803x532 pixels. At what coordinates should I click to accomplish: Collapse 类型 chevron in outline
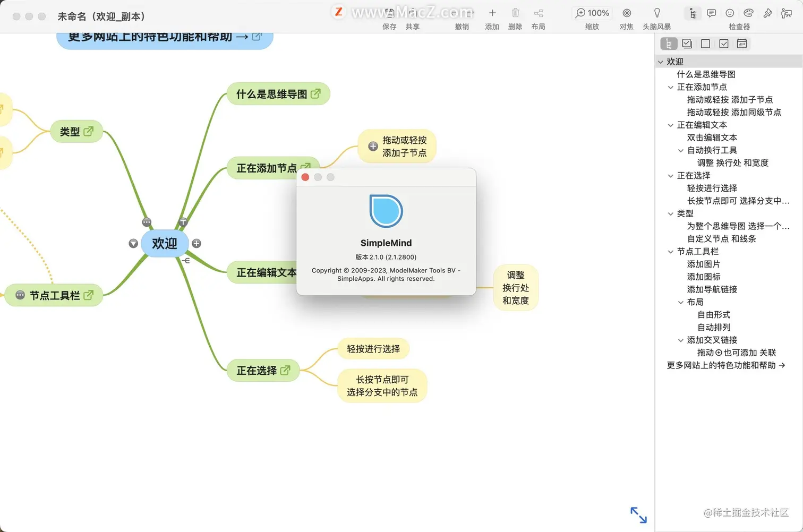[x=671, y=214]
